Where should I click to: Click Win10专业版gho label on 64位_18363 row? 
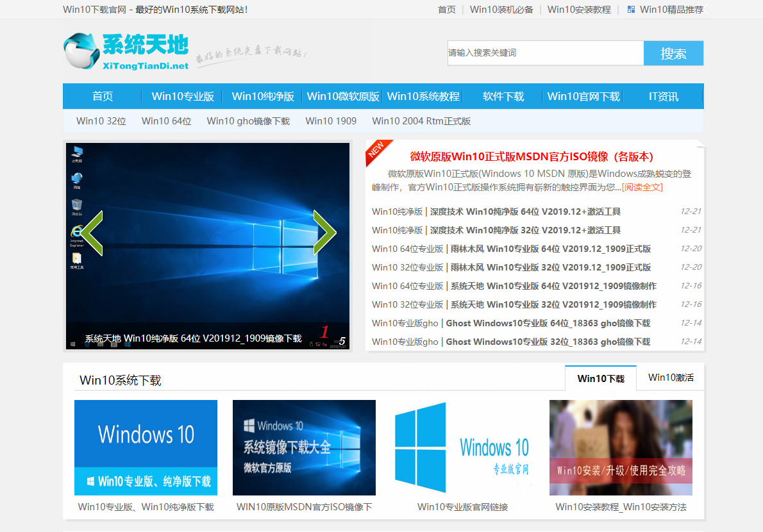point(405,324)
